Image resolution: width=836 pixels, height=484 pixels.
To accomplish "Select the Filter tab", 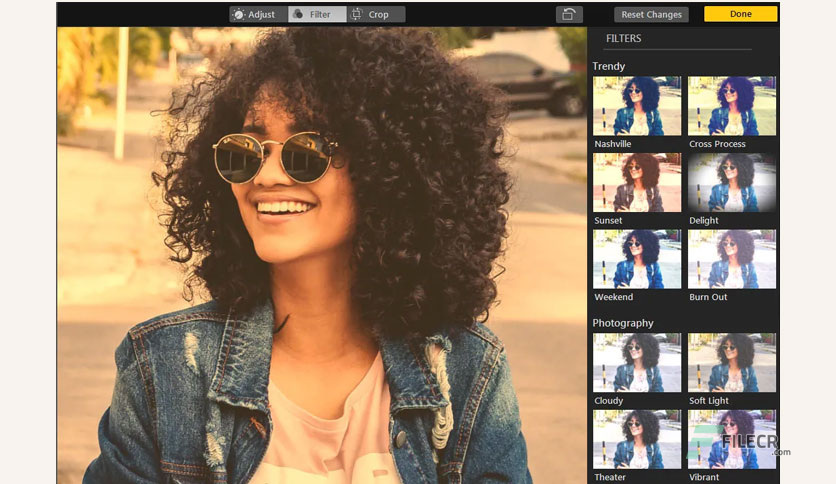I will pos(317,14).
